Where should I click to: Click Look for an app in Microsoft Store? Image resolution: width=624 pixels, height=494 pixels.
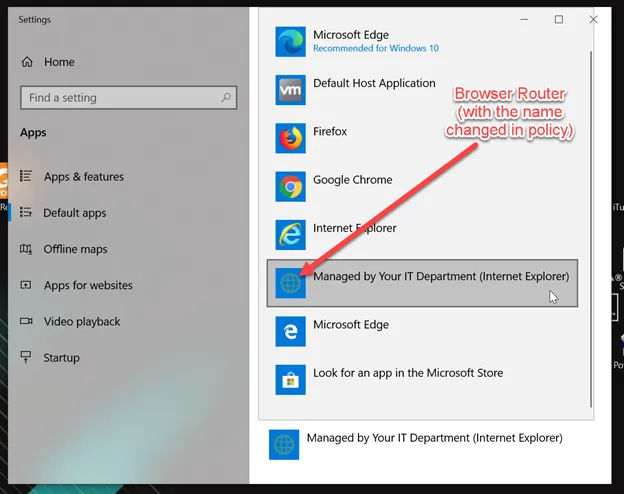click(x=408, y=373)
